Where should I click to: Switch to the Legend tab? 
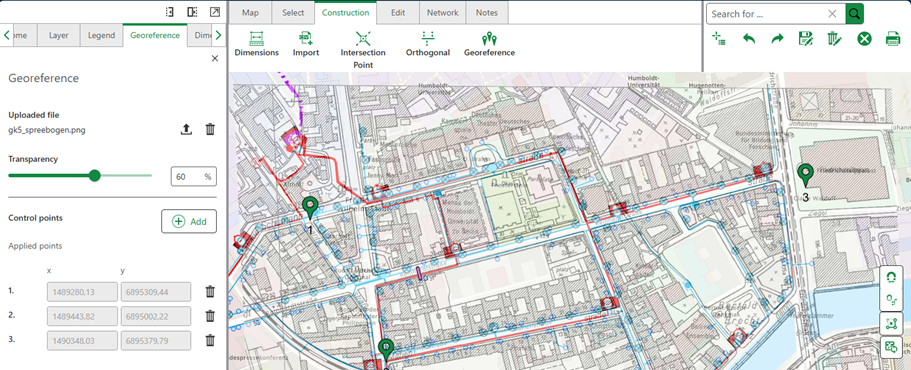pos(101,35)
